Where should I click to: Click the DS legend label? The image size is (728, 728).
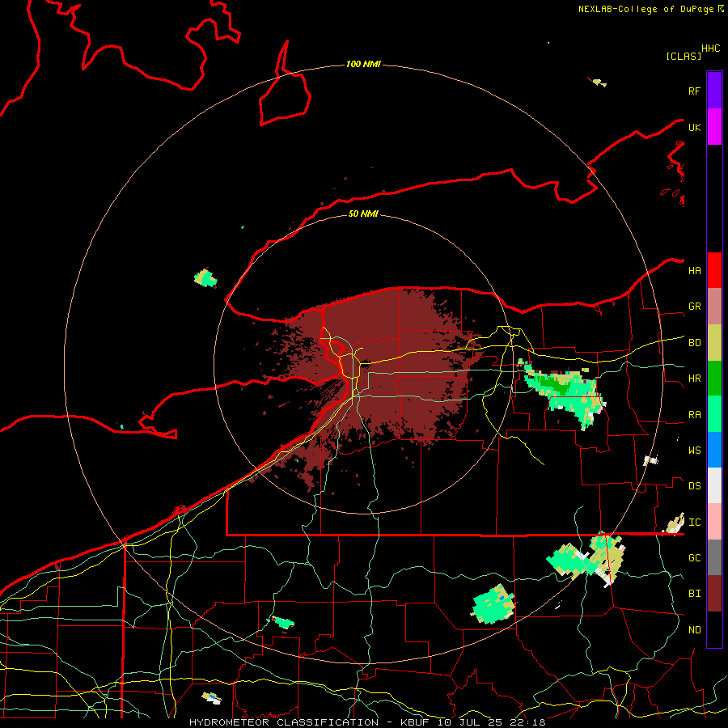point(694,486)
